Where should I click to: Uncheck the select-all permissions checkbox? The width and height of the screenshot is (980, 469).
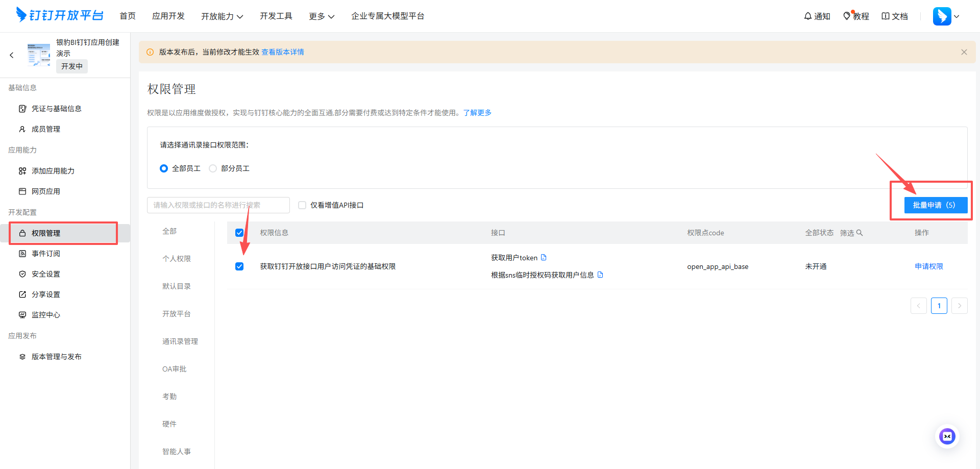(x=239, y=232)
